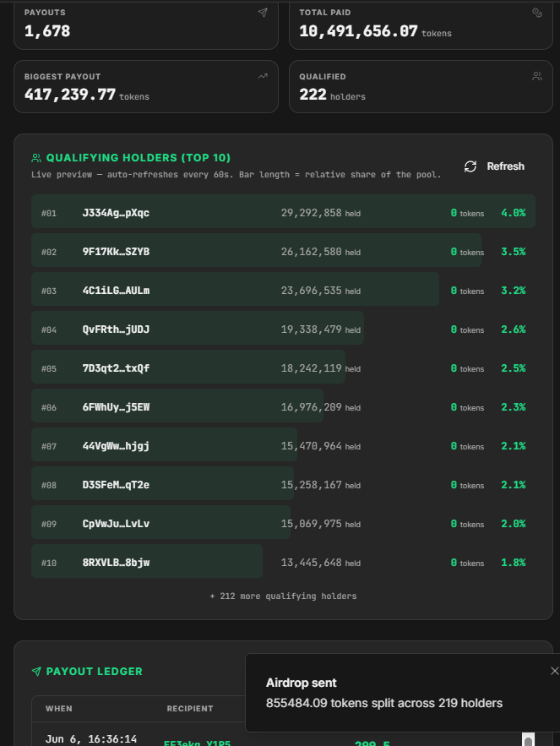Image resolution: width=560 pixels, height=746 pixels.
Task: Click the trending arrow icon in Biggest Payout card
Action: point(263,76)
